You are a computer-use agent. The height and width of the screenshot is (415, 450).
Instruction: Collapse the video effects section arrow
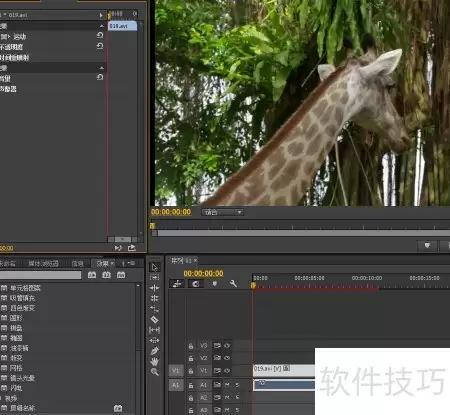[x=102, y=26]
